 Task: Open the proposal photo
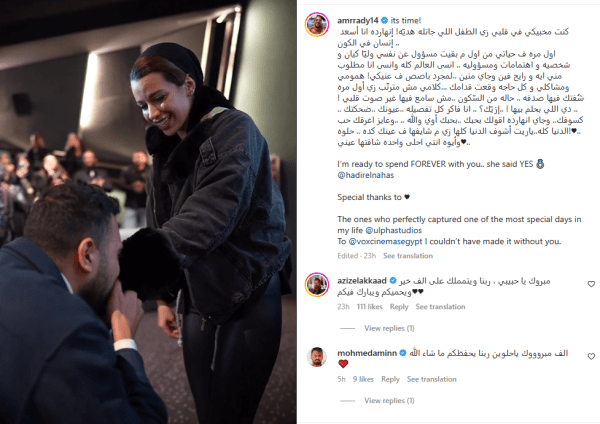pos(148,212)
